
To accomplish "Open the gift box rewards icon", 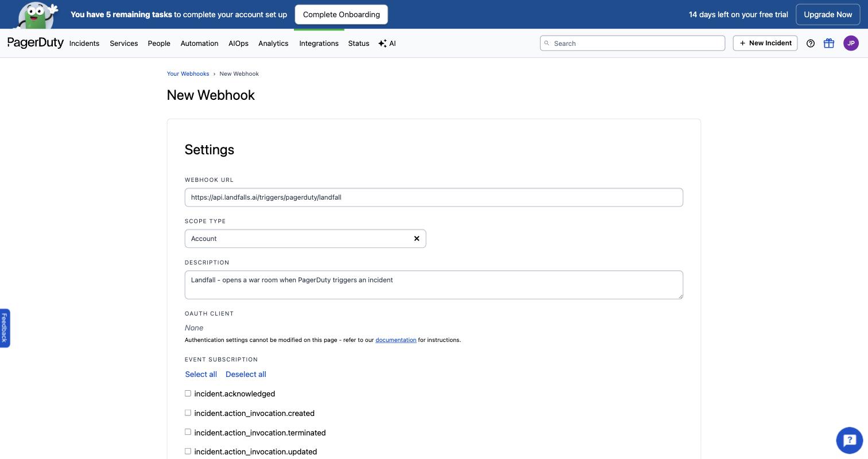I will (x=829, y=43).
